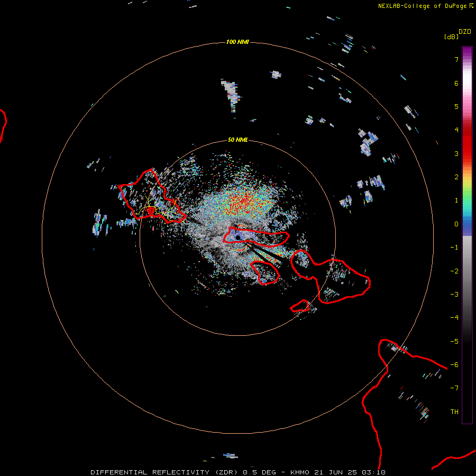Click the -3 value on color scale
Screen dimensions: 476x476
(454, 295)
